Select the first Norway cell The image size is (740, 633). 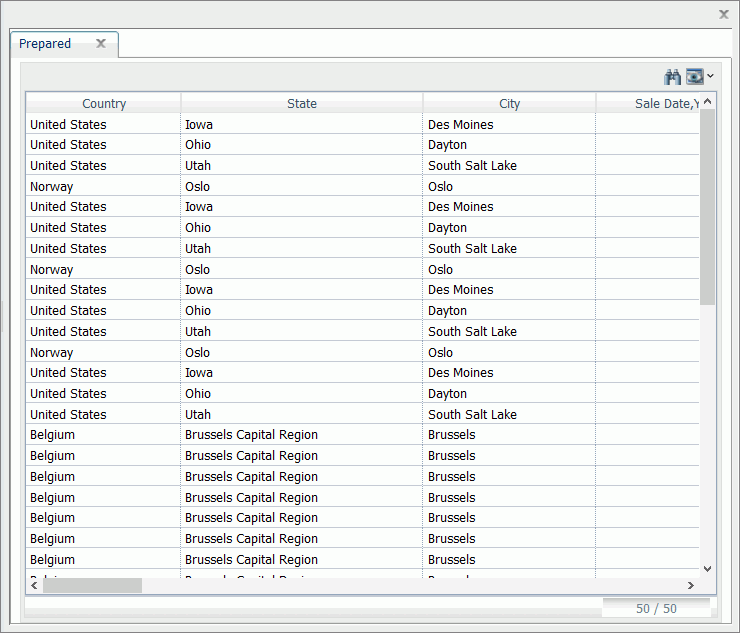[x=103, y=186]
